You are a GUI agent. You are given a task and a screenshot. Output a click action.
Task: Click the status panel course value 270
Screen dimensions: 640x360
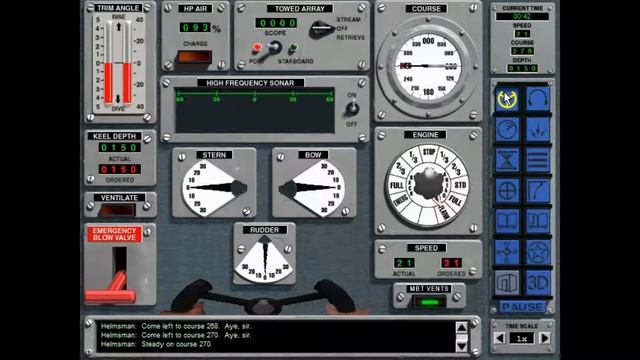click(522, 51)
